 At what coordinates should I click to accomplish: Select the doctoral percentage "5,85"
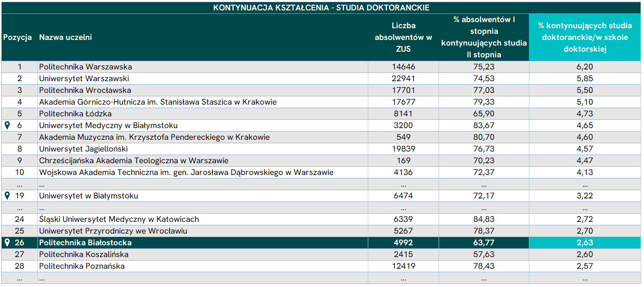585,79
